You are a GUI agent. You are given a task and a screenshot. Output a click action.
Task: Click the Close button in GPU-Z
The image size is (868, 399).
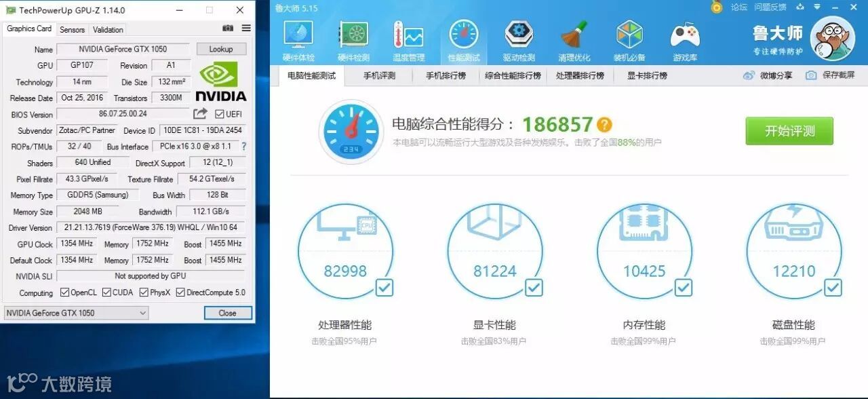pos(228,313)
